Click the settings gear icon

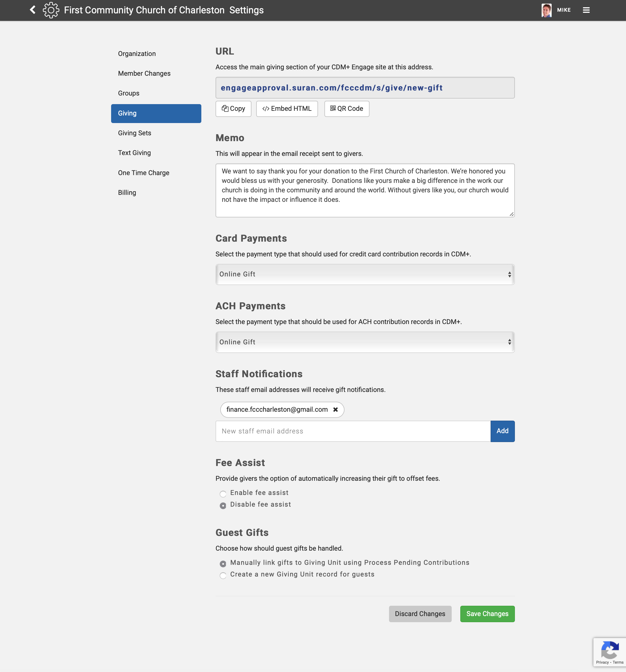point(51,10)
